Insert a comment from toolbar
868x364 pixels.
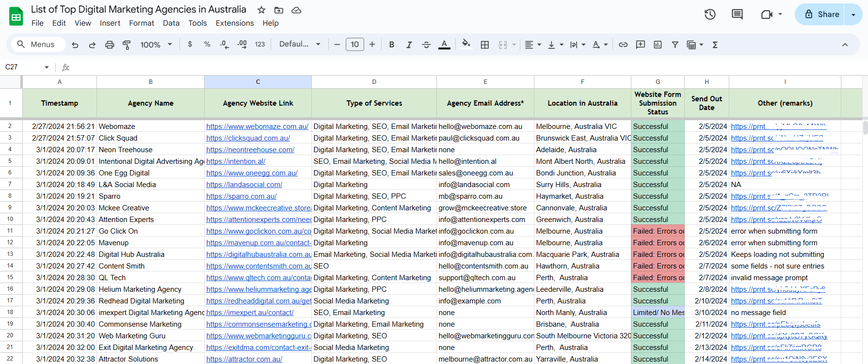click(x=641, y=45)
